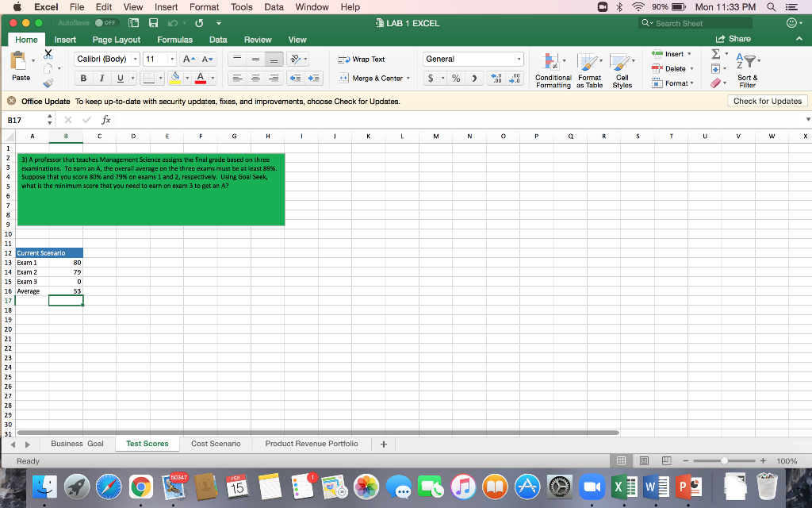The height and width of the screenshot is (508, 812).
Task: Expand Insert cells dropdown arrow
Action: [689, 54]
